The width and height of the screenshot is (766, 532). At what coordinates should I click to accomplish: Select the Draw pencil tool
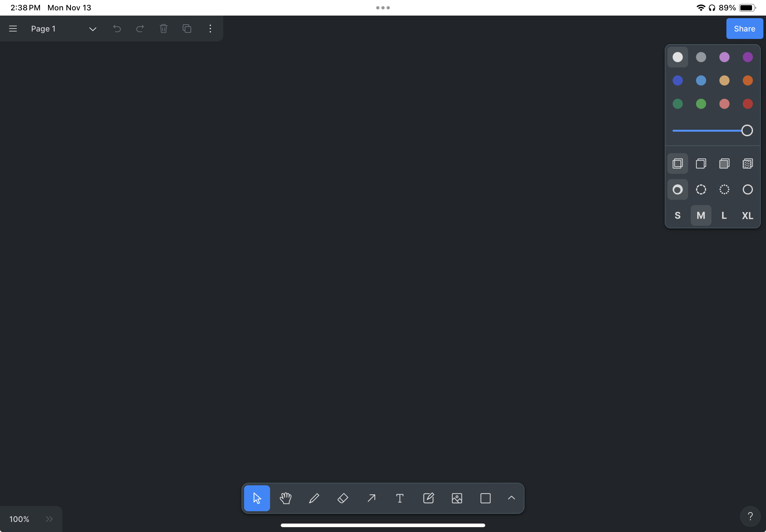pos(314,498)
